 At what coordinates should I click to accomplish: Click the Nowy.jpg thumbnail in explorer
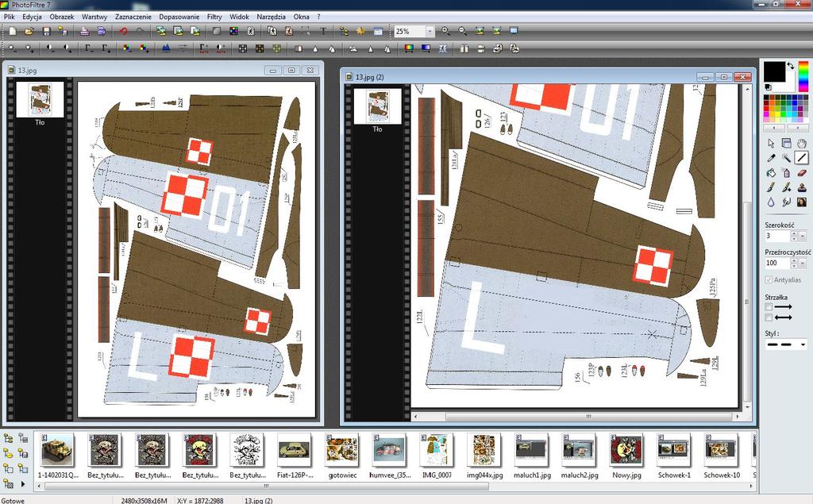tap(626, 451)
